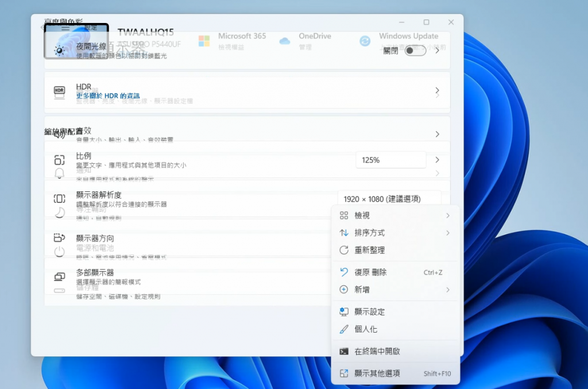Expand the 音效 row chevron

437,134
